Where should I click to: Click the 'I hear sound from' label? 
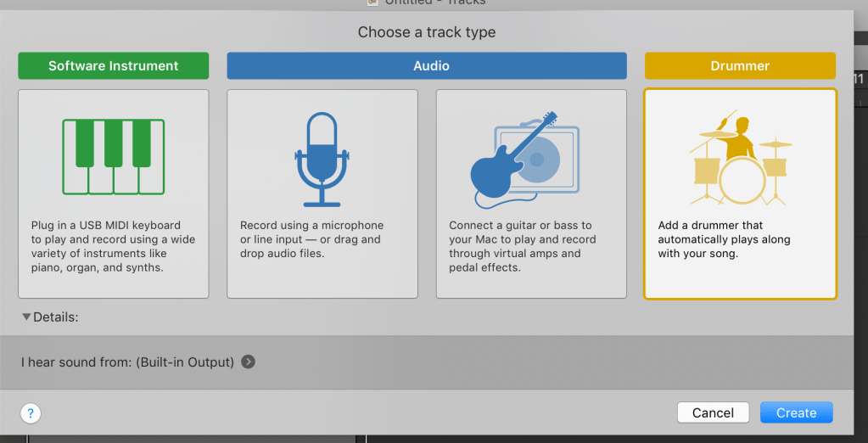pos(127,362)
